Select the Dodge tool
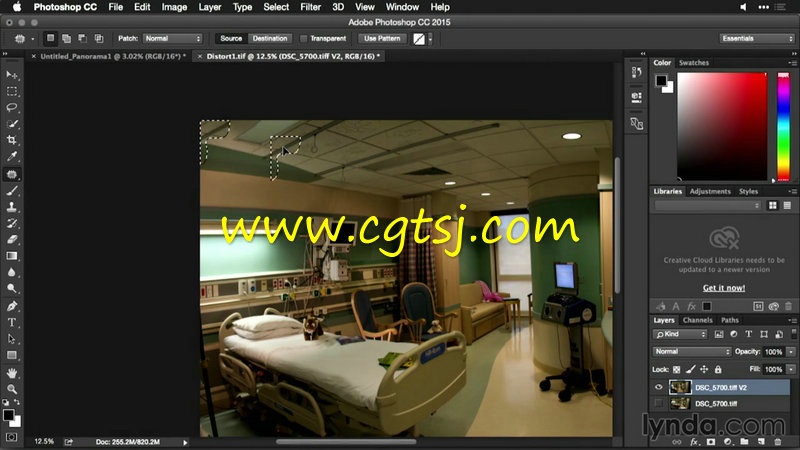 pyautogui.click(x=11, y=289)
